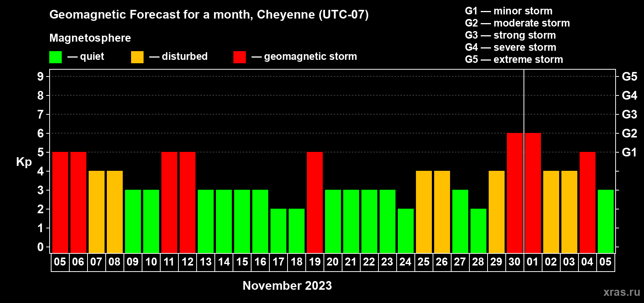Select the red bar for November 19
The height and width of the screenshot is (303, 644).
coord(315,202)
